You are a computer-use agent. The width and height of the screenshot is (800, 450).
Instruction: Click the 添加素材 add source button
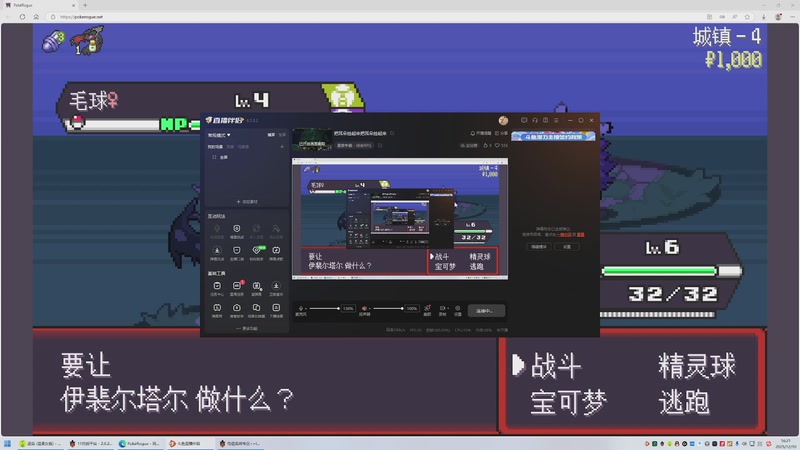pyautogui.click(x=247, y=202)
